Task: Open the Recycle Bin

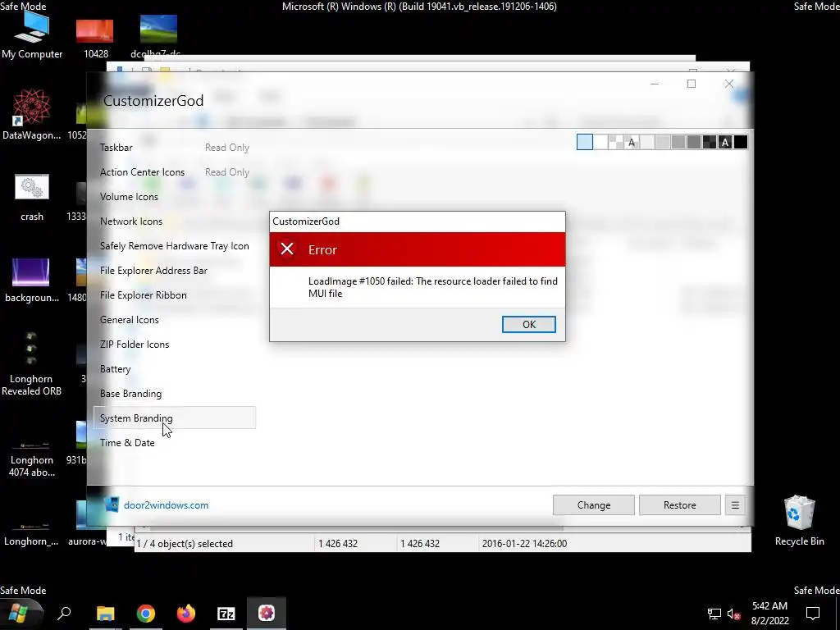Action: [x=799, y=521]
